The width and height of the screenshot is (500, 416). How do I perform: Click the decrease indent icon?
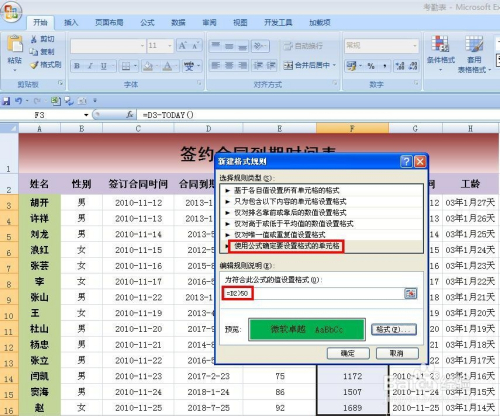(258, 65)
